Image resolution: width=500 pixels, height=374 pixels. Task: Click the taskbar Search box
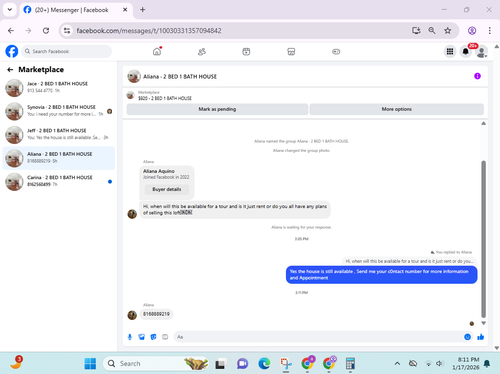pyautogui.click(x=155, y=363)
